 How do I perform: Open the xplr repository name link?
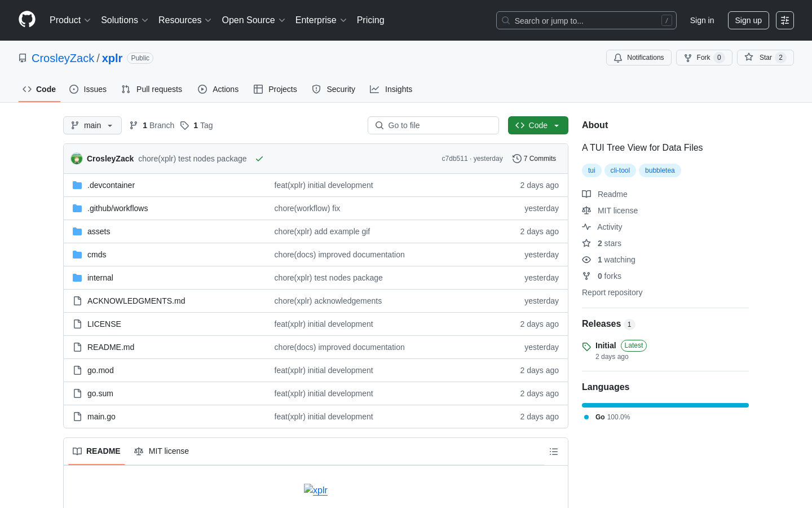[x=112, y=58]
